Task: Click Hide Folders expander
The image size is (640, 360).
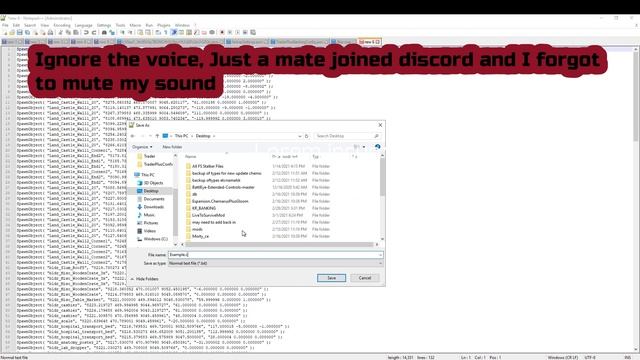Action: 144,279
